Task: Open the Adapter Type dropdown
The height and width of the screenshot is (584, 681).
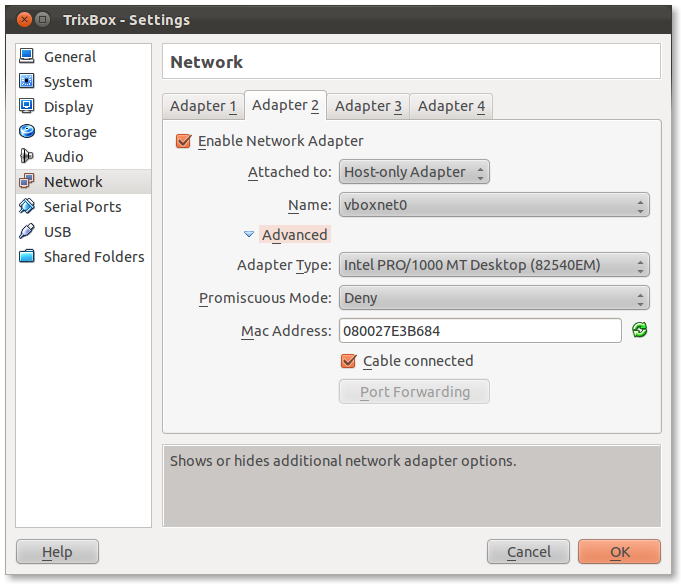Action: [494, 265]
